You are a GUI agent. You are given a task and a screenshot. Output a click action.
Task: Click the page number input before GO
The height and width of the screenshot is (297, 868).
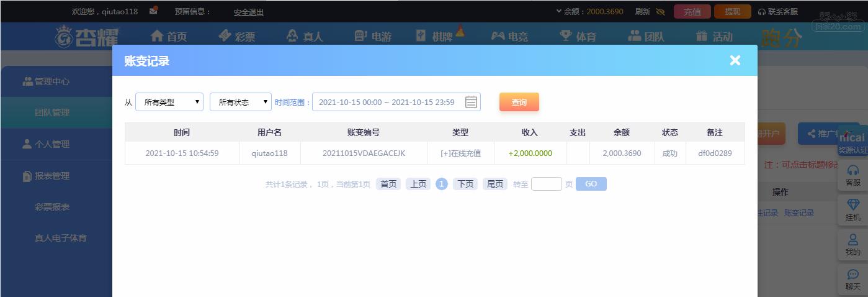point(547,184)
